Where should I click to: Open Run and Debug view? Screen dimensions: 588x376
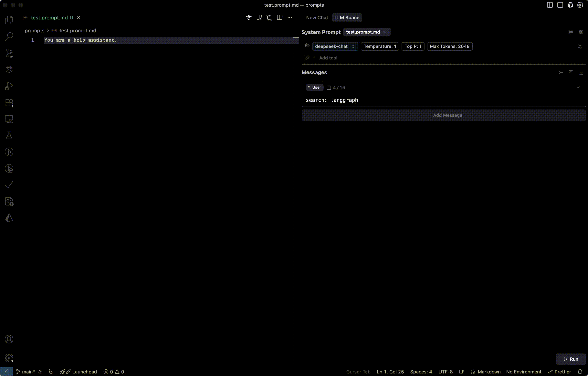point(9,86)
